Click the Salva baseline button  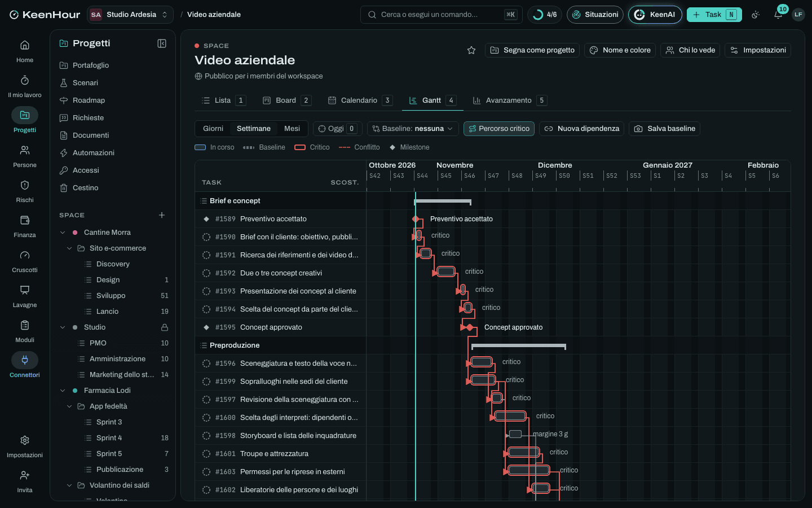pyautogui.click(x=664, y=129)
